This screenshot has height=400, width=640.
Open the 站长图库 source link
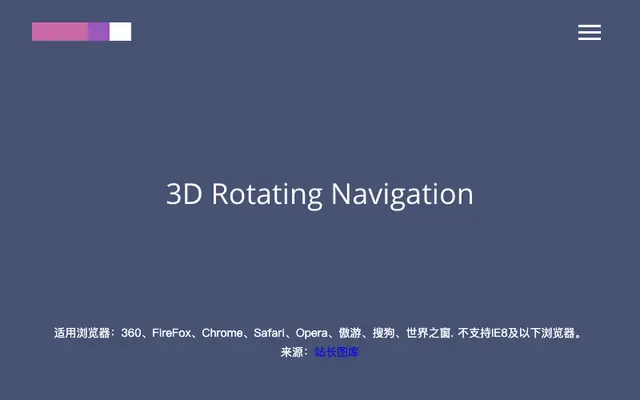click(337, 352)
